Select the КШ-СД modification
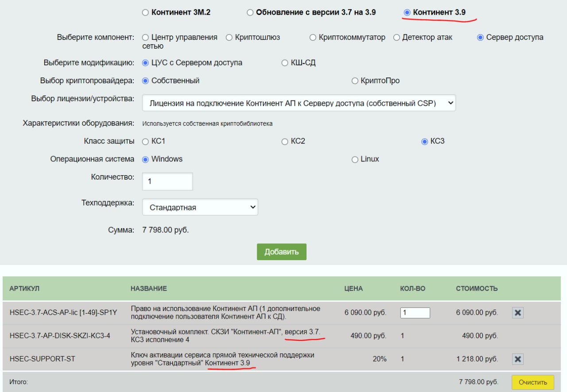 [x=285, y=63]
